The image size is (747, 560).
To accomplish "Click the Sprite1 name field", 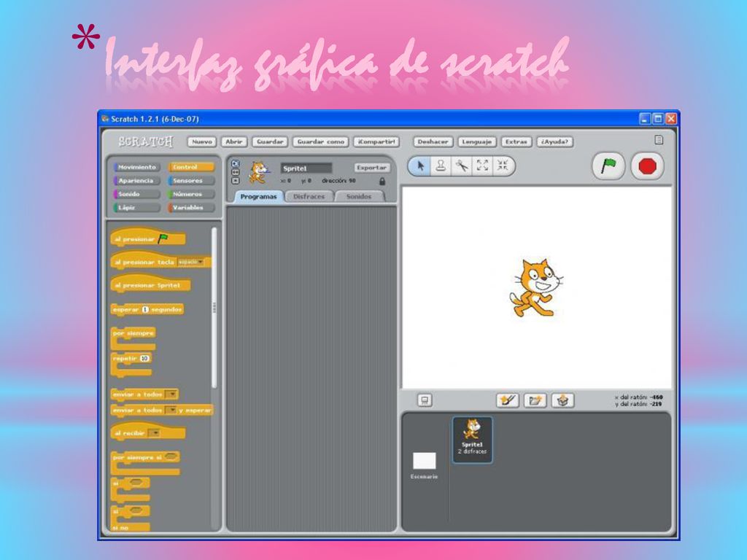I will pos(306,168).
